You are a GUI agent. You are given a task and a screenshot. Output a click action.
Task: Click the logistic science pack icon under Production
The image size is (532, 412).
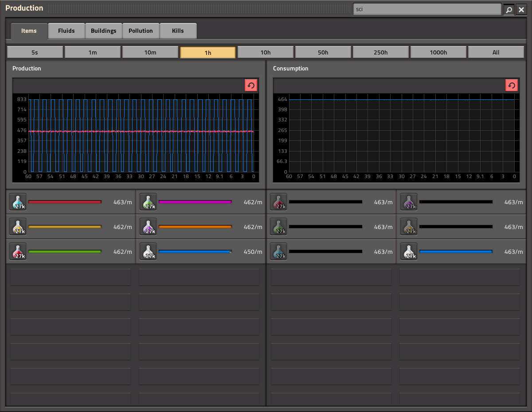[x=149, y=202]
